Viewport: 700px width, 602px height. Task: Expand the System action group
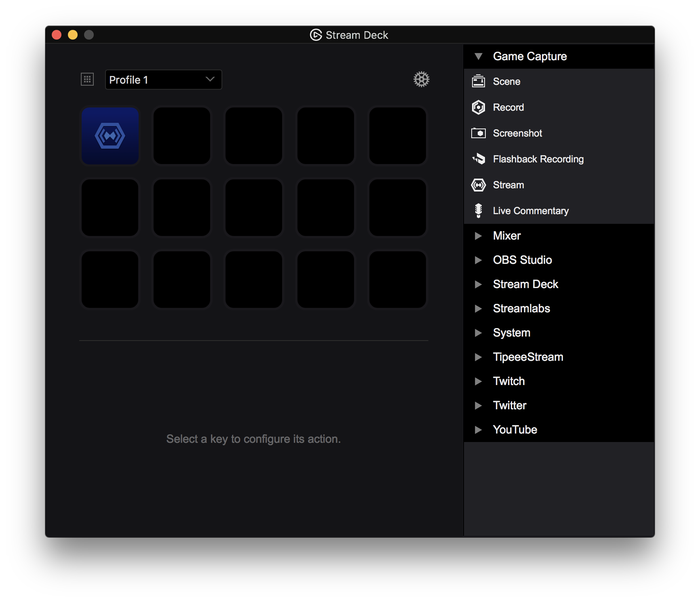click(479, 333)
